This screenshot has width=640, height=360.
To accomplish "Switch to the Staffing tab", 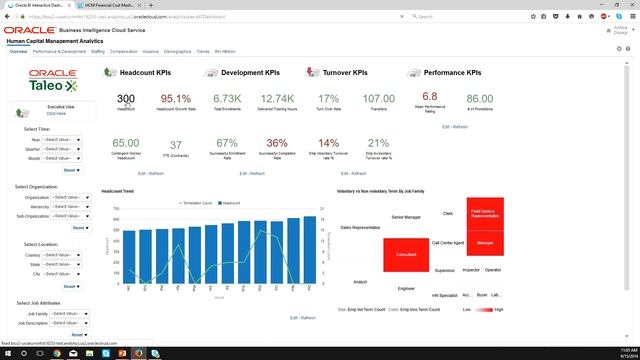I will [98, 52].
